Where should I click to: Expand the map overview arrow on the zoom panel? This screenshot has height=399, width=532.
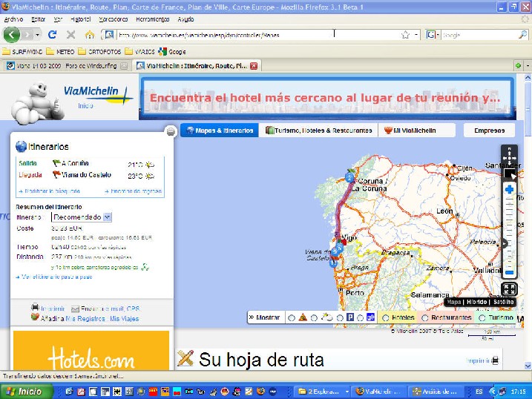pyautogui.click(x=505, y=243)
